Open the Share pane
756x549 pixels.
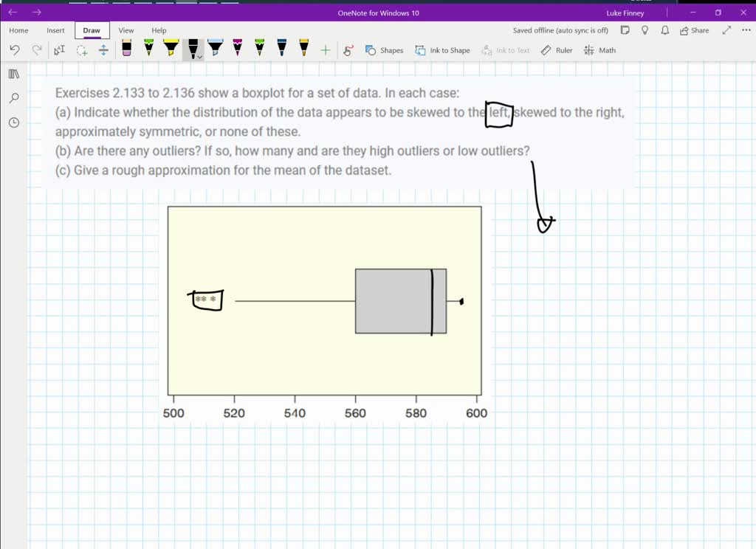(691, 30)
